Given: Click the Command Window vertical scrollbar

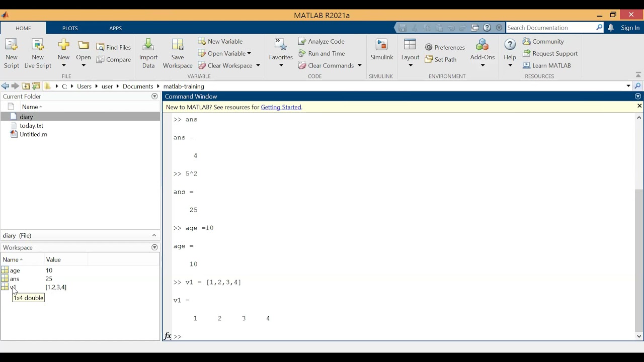Looking at the screenshot, I should point(639,260).
